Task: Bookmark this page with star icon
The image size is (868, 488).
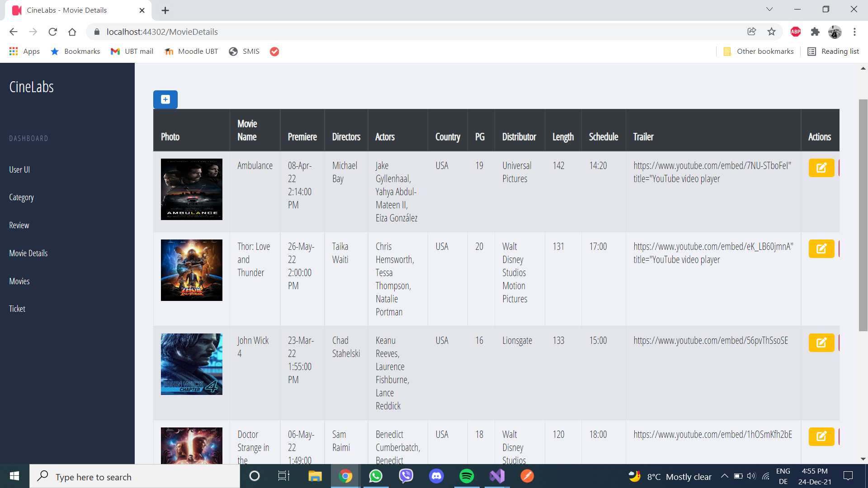Action: pos(771,32)
